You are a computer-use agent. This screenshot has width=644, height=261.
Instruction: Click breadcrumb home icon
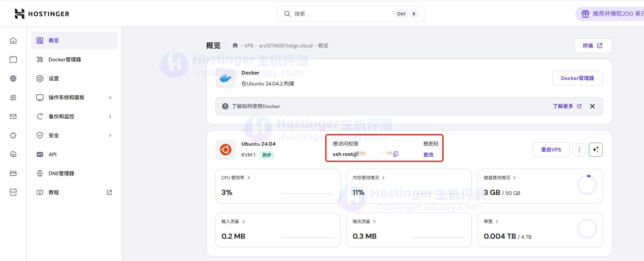[x=235, y=46]
